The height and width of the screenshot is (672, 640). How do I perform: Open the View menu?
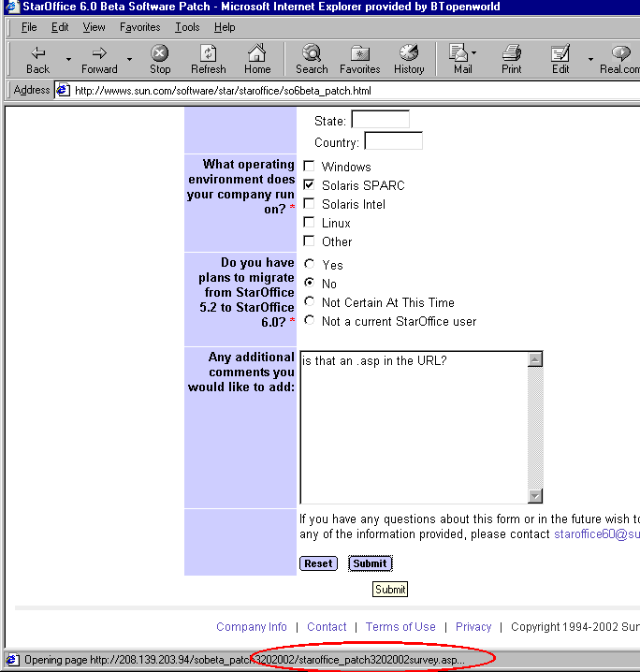coord(94,27)
